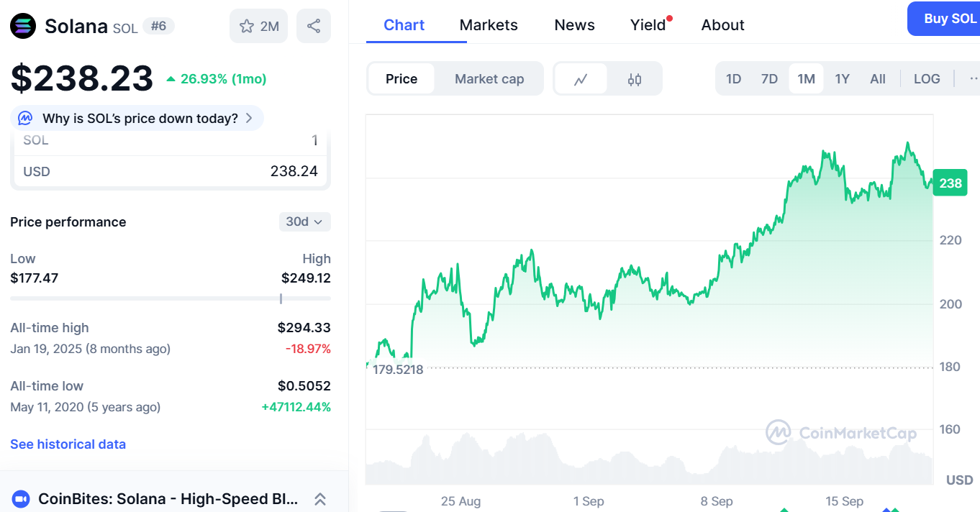
Task: Click the 1 Sep axis date label
Action: 589,501
